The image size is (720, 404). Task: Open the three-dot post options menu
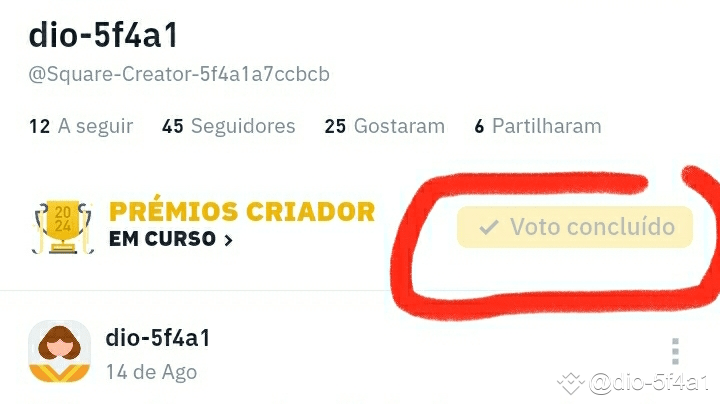675,351
